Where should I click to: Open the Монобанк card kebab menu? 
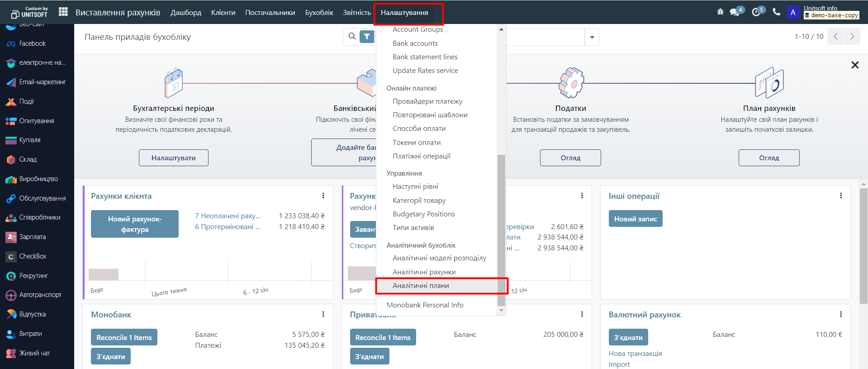(323, 314)
